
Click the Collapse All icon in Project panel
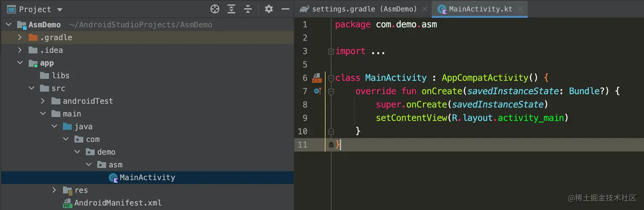click(248, 9)
